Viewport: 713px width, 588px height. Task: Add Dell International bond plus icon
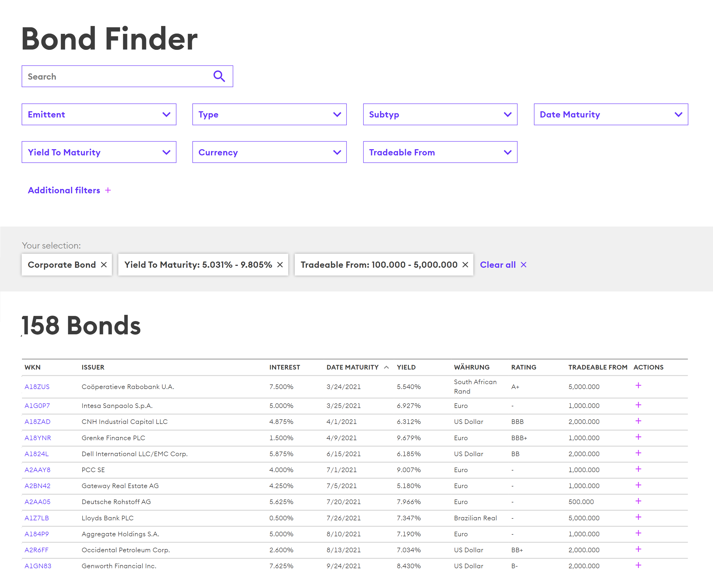pos(638,453)
